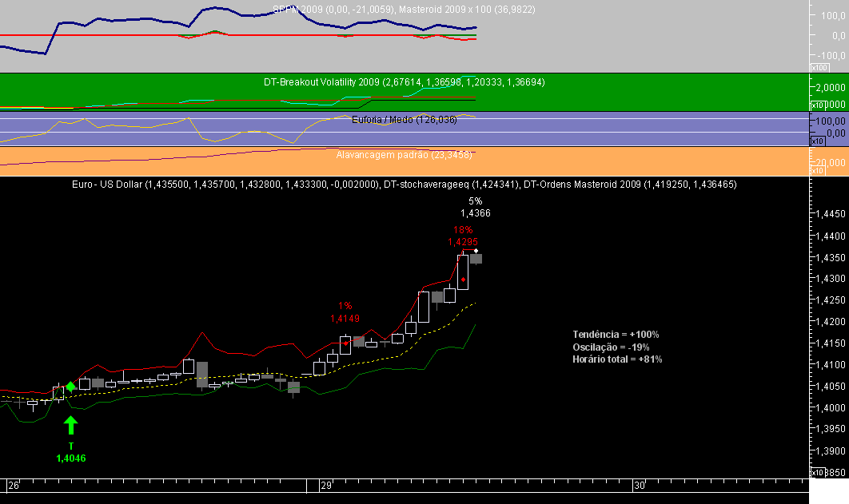
Task: Click the 1,4200 price axis label
Action: (831, 321)
